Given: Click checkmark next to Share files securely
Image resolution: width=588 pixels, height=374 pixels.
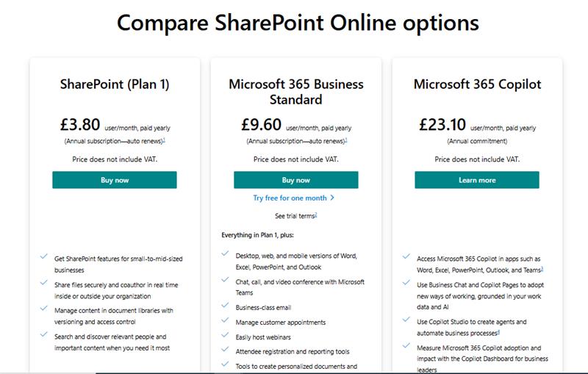Looking at the screenshot, I should 44,283.
